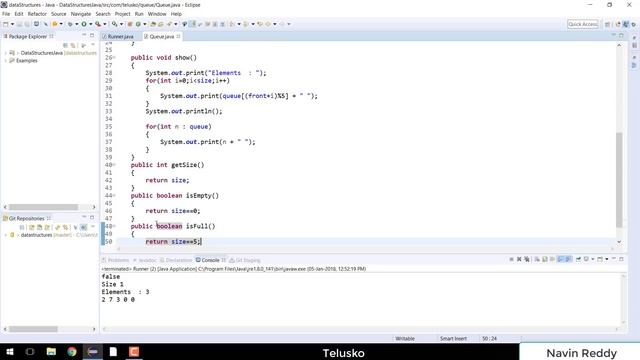This screenshot has width=640, height=360.
Task: Toggle fold marker at line 40
Action: (x=114, y=165)
